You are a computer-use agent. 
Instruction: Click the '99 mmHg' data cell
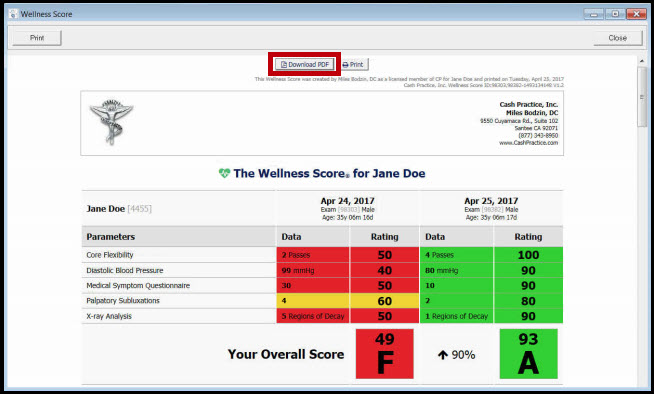coord(313,270)
